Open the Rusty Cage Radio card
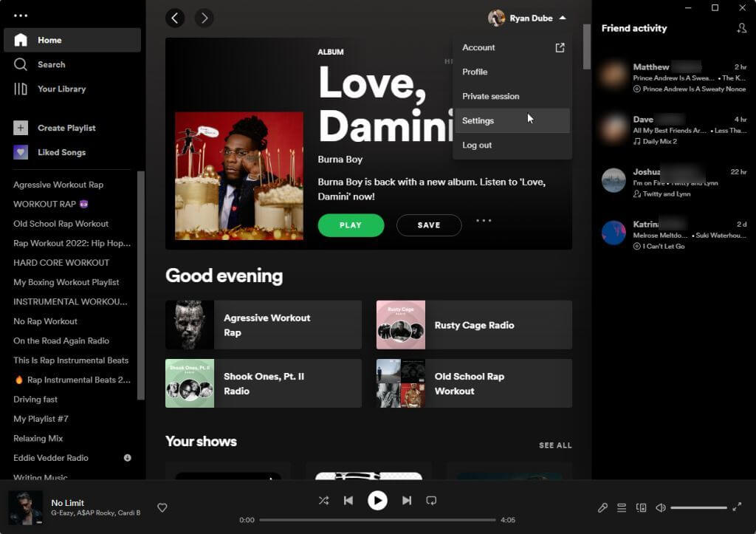The height and width of the screenshot is (534, 756). (474, 325)
